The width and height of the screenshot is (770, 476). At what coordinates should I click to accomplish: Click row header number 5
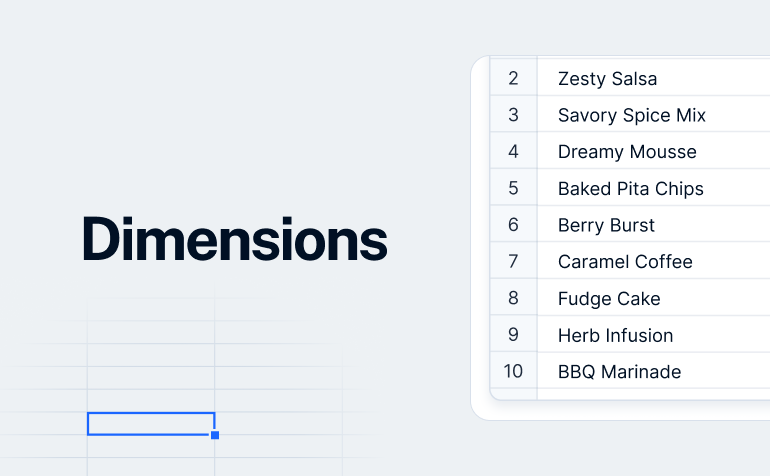(513, 188)
